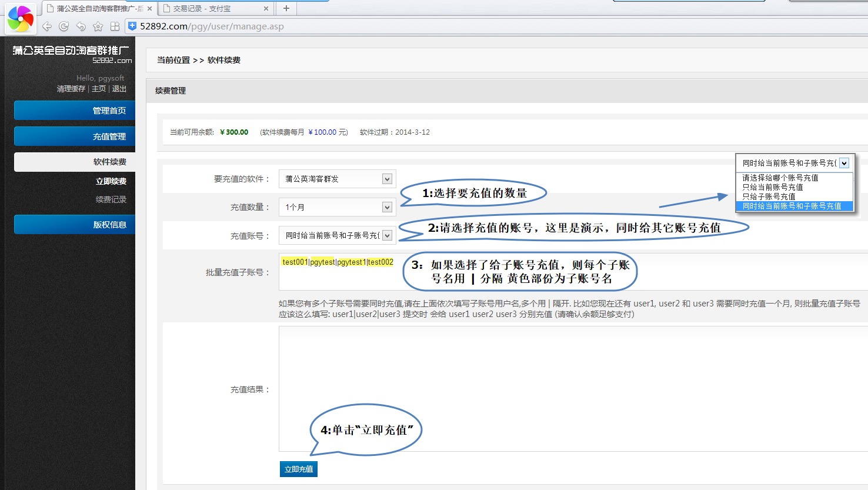Click the 批量充值子账号 text field
The height and width of the screenshot is (490, 868).
[x=573, y=272]
